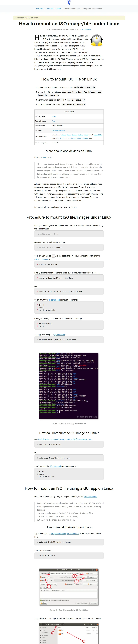Click About star button in Furius image

tap(43, 603)
